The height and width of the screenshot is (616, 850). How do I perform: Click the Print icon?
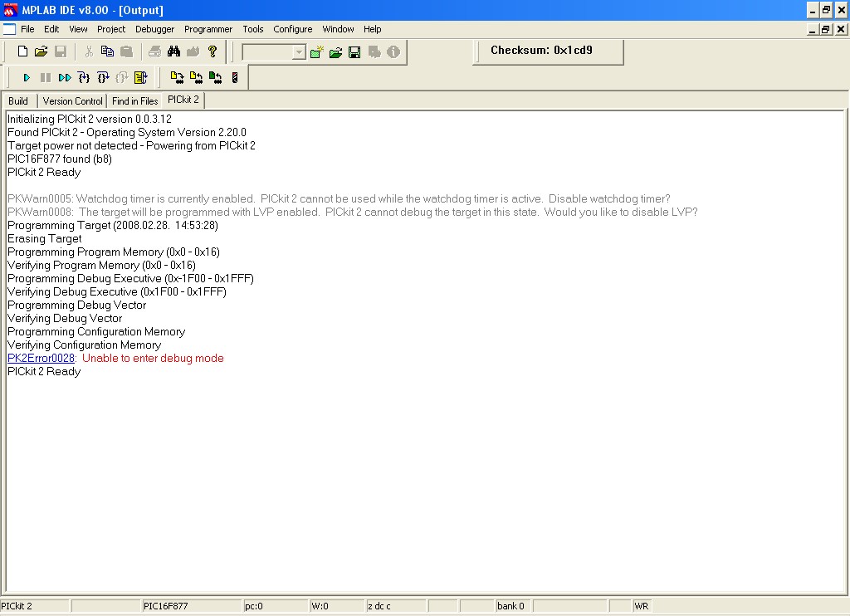click(x=154, y=51)
